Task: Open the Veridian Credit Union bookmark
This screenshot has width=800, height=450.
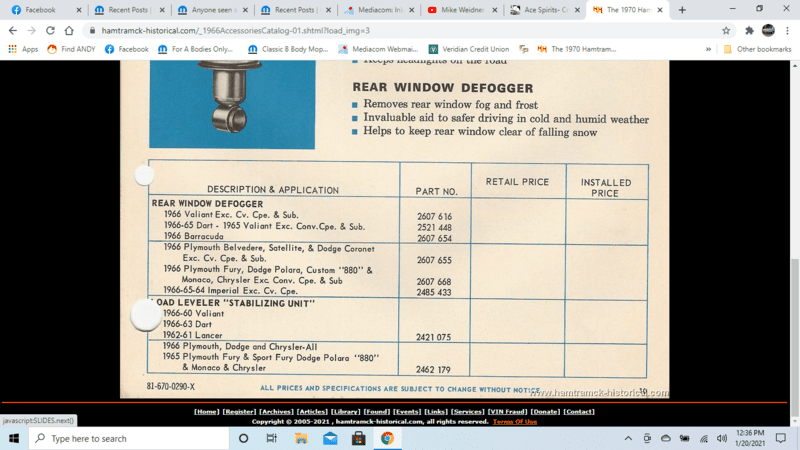Action: click(x=469, y=49)
